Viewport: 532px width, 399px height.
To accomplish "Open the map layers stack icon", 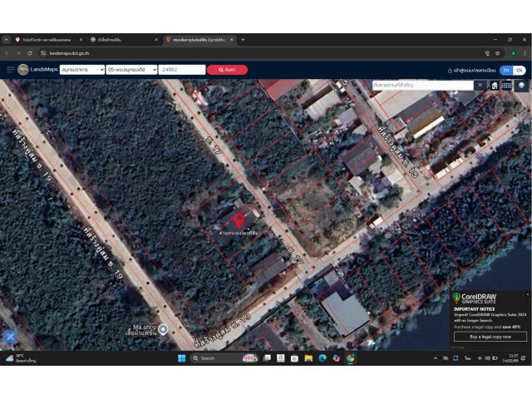I will 521,85.
